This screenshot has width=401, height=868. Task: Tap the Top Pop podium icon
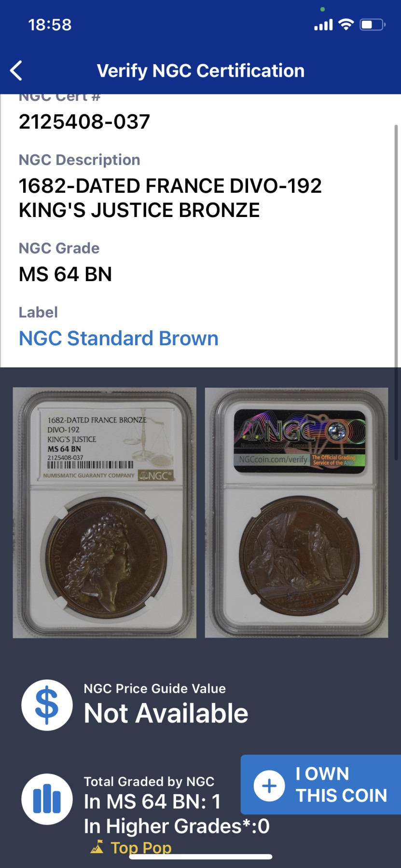tap(97, 847)
